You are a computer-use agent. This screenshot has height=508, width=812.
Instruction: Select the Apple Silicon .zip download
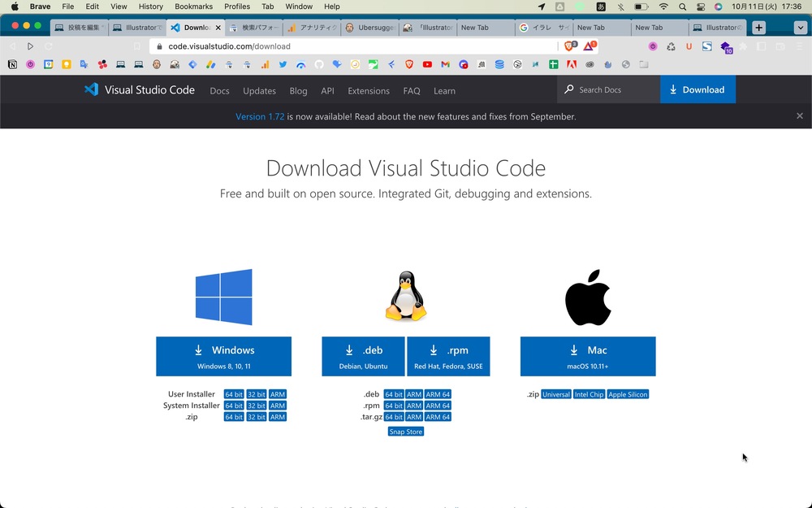pyautogui.click(x=628, y=394)
